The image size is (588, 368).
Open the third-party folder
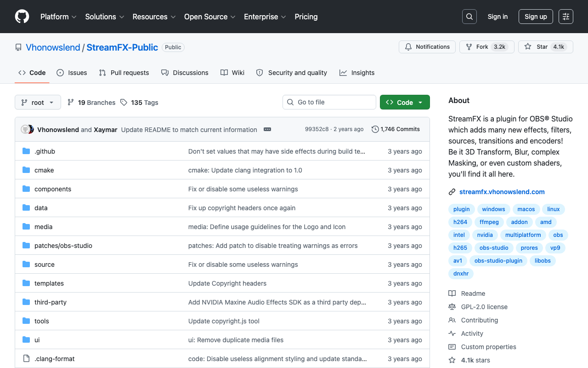[x=51, y=302]
